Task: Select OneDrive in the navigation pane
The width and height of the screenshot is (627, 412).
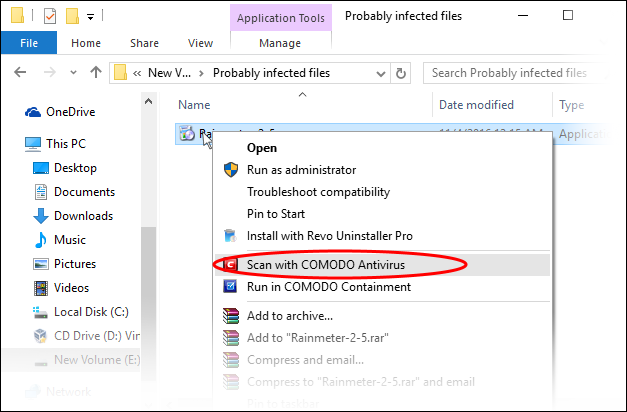Action: 60,112
